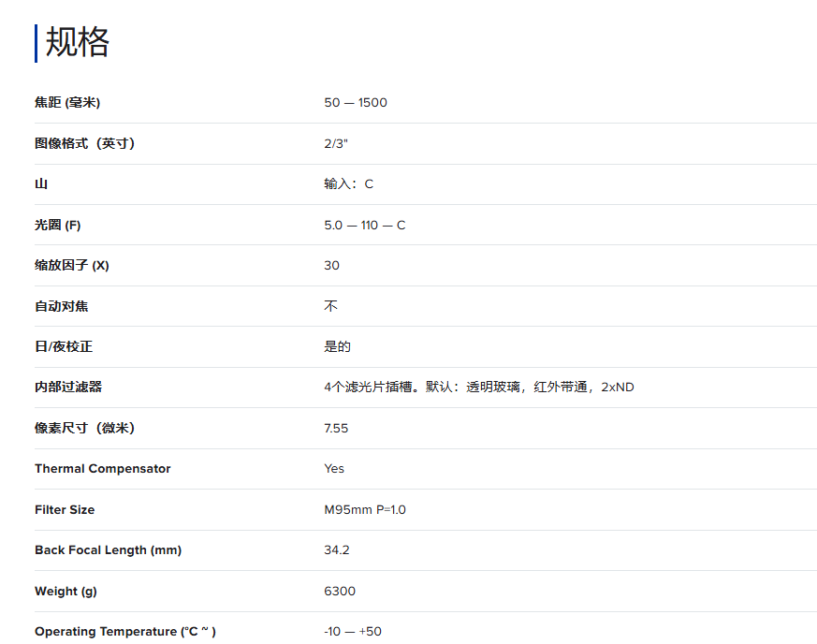817x644 pixels.
Task: Click the 规格 section heading
Action: point(78,43)
